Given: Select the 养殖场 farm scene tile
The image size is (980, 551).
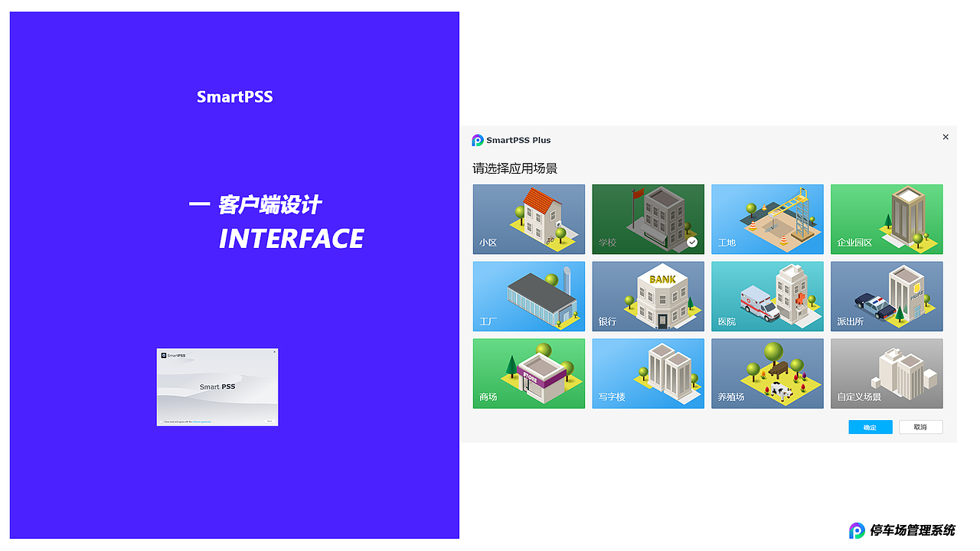Looking at the screenshot, I should coord(767,373).
